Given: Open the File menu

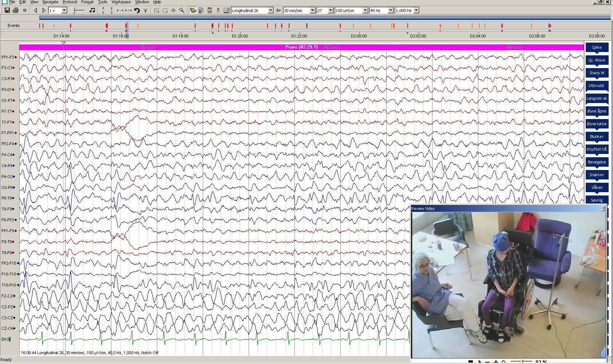Looking at the screenshot, I should pyautogui.click(x=12, y=2).
